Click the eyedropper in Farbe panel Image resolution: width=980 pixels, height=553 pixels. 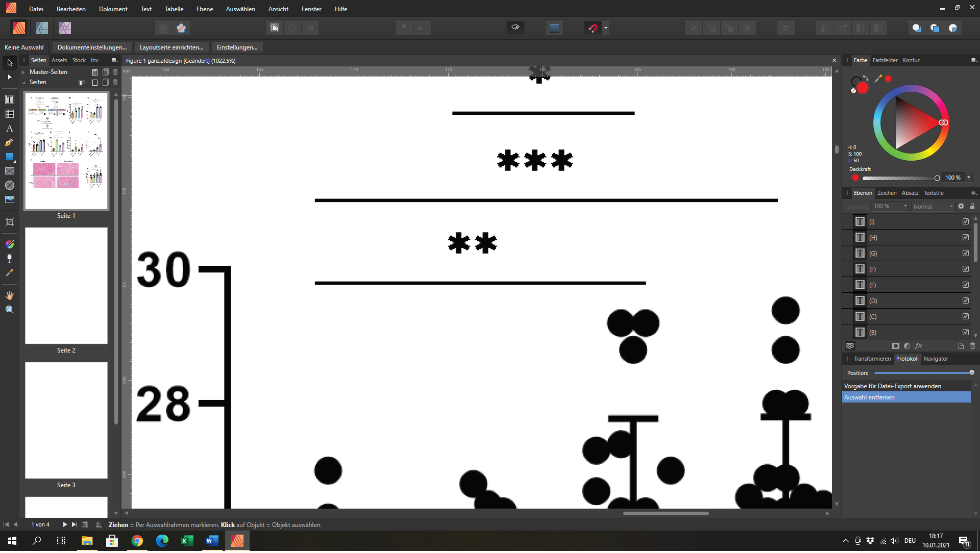tap(878, 79)
